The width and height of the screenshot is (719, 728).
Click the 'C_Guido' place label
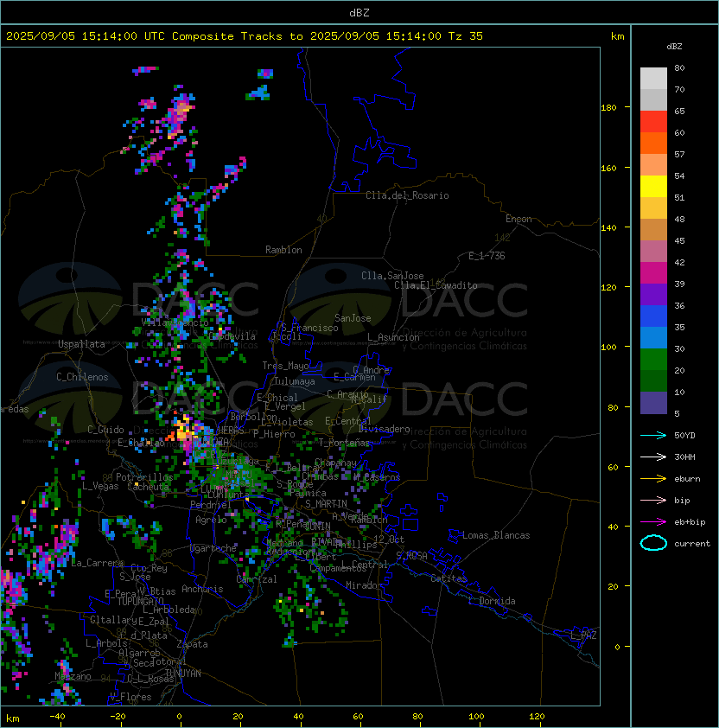coord(105,430)
